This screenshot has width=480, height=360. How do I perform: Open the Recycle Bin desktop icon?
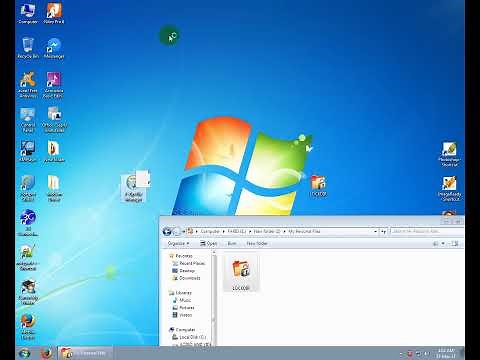[28, 48]
